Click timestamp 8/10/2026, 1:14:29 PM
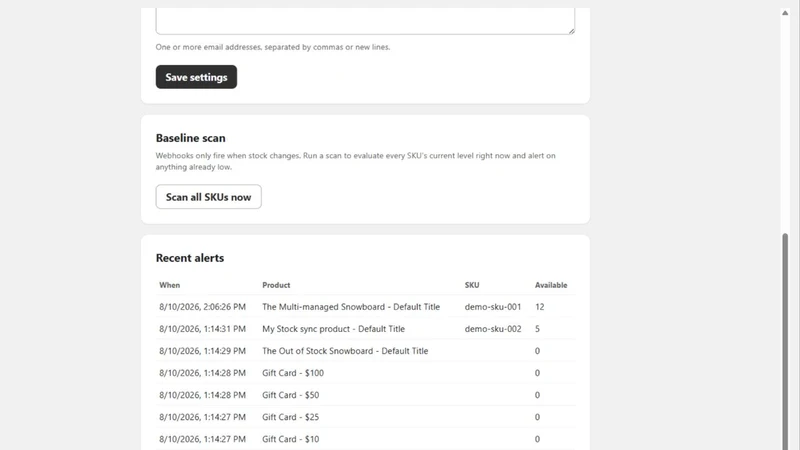Viewport: 800px width, 450px height. 203,351
